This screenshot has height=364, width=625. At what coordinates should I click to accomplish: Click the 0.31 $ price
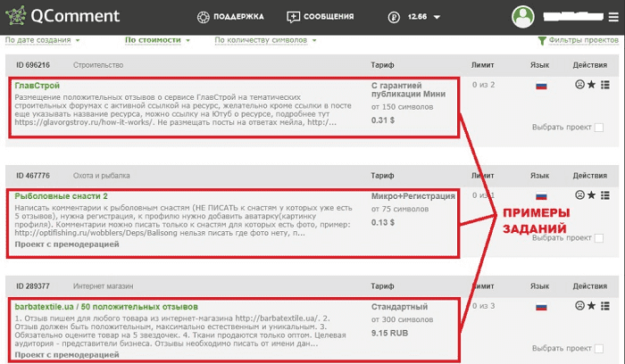click(383, 120)
